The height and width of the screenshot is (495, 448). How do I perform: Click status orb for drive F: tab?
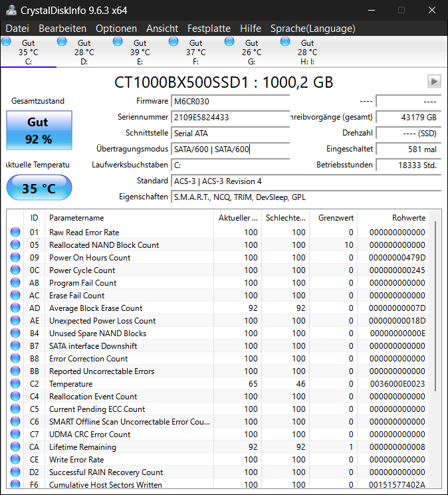(173, 41)
